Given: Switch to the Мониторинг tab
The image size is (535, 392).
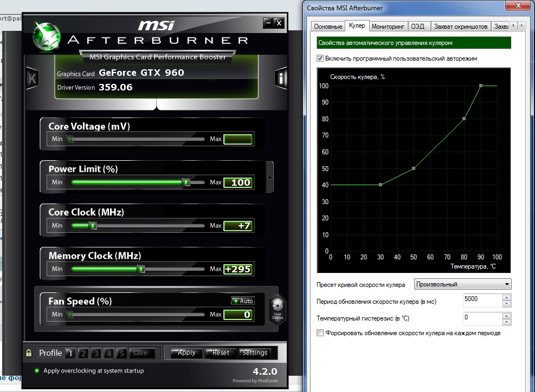Looking at the screenshot, I should point(388,27).
